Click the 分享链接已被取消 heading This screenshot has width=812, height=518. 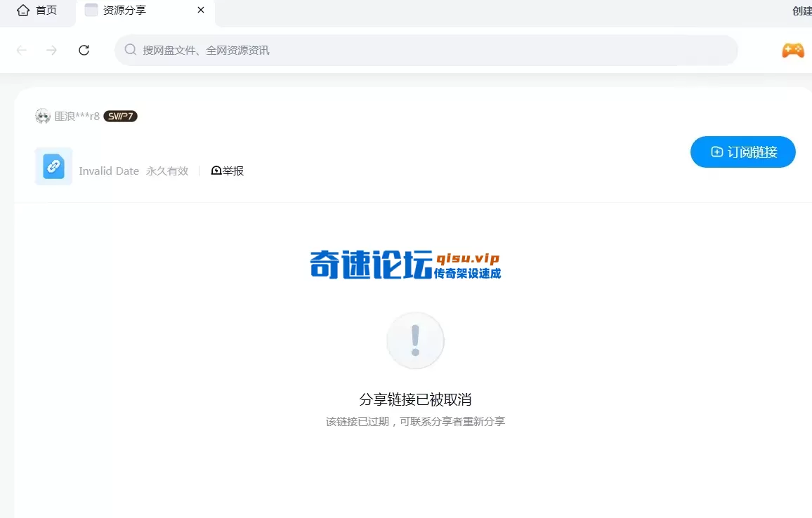(415, 400)
